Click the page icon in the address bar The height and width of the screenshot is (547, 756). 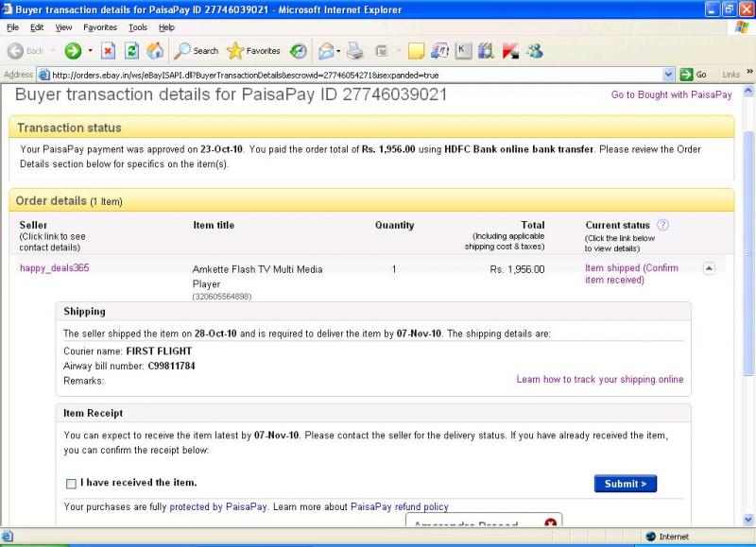43,75
